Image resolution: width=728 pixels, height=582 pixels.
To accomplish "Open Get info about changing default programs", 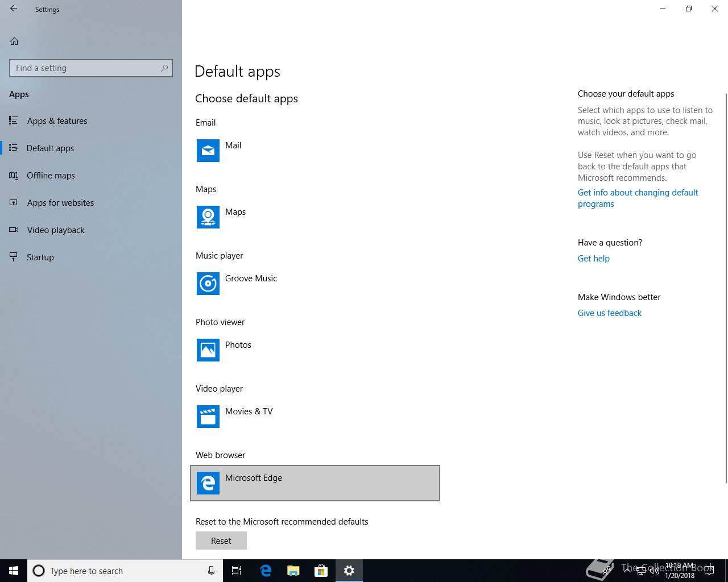I will [x=638, y=198].
